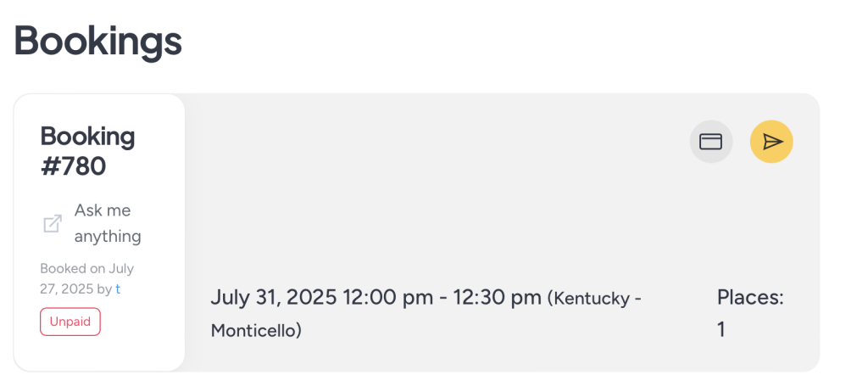The width and height of the screenshot is (868, 392).
Task: Select the Booking #780 title
Action: [x=87, y=150]
